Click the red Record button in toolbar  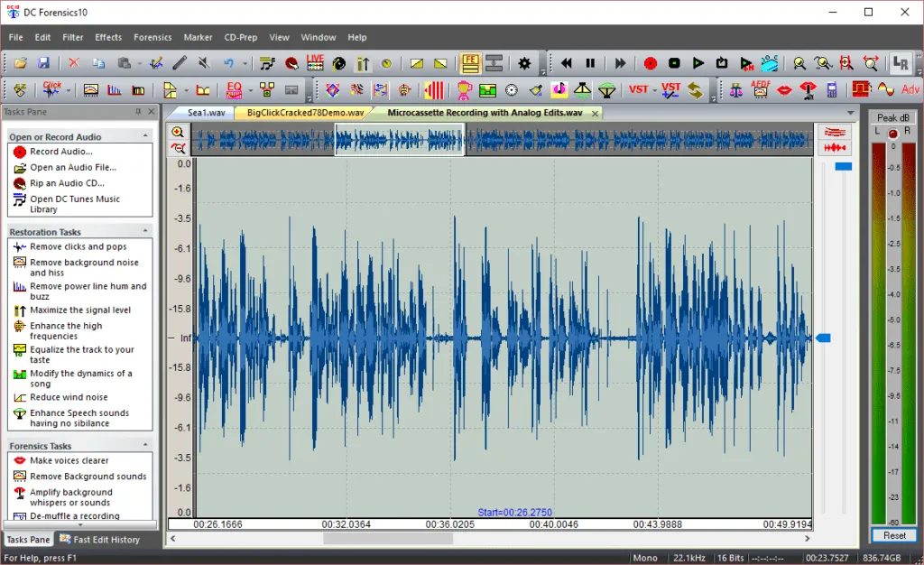(x=650, y=63)
